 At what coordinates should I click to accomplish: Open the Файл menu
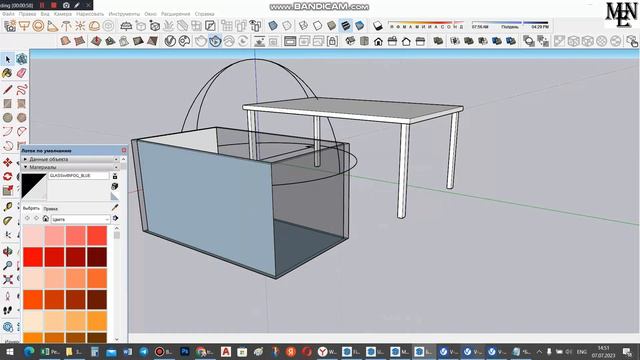point(8,14)
